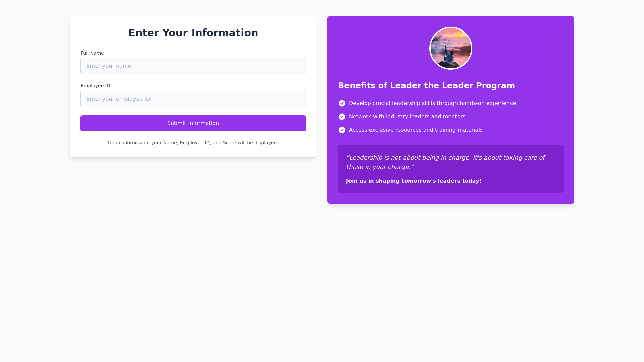The image size is (644, 362).
Task: Select the Develop crucial leadership skills text
Action: [432, 103]
